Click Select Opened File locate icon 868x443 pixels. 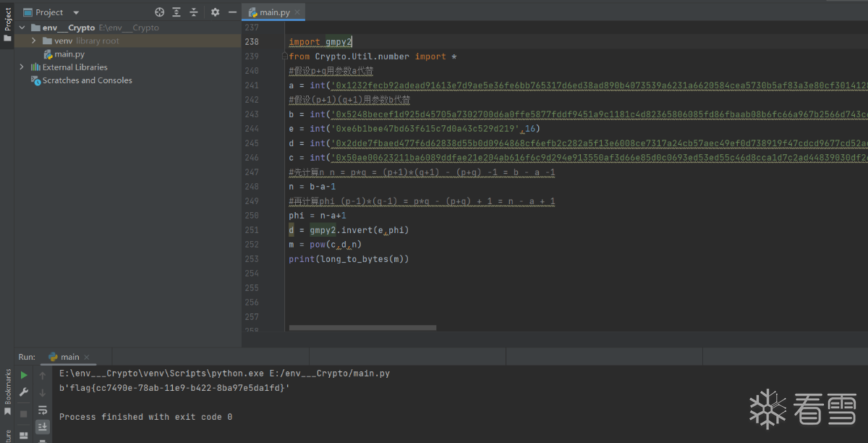pyautogui.click(x=160, y=12)
